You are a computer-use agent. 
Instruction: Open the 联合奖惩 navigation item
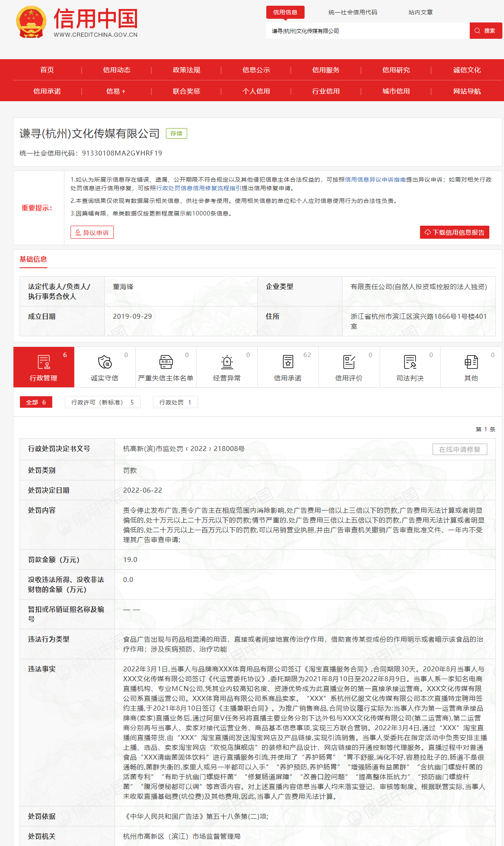tap(187, 91)
